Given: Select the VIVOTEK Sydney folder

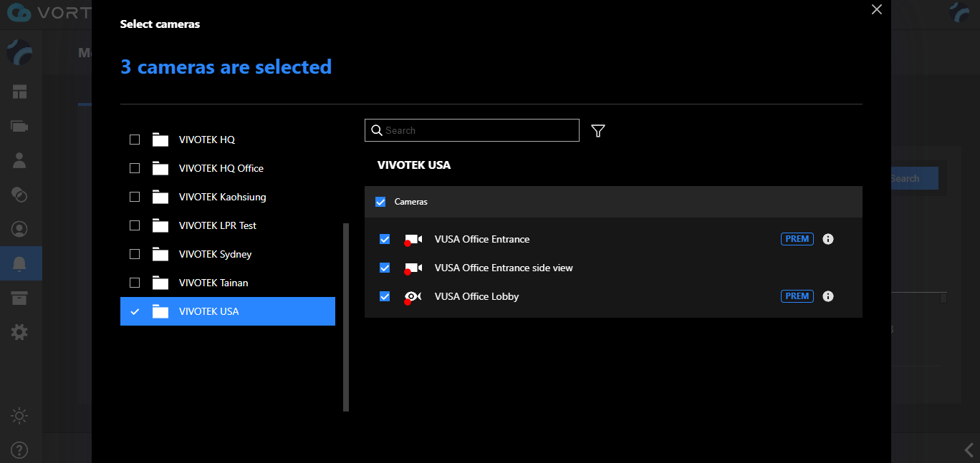Looking at the screenshot, I should (x=215, y=254).
